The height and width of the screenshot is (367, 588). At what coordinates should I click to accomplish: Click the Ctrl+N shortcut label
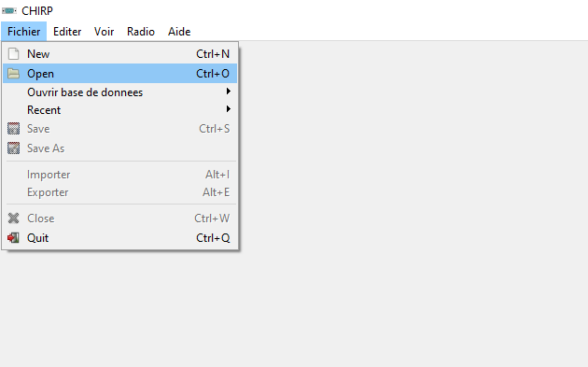click(x=213, y=54)
